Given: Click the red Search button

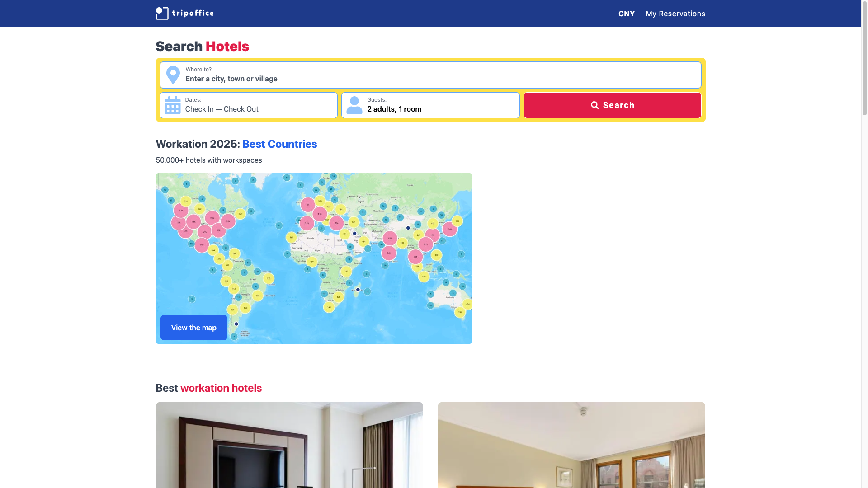Looking at the screenshot, I should pos(612,105).
